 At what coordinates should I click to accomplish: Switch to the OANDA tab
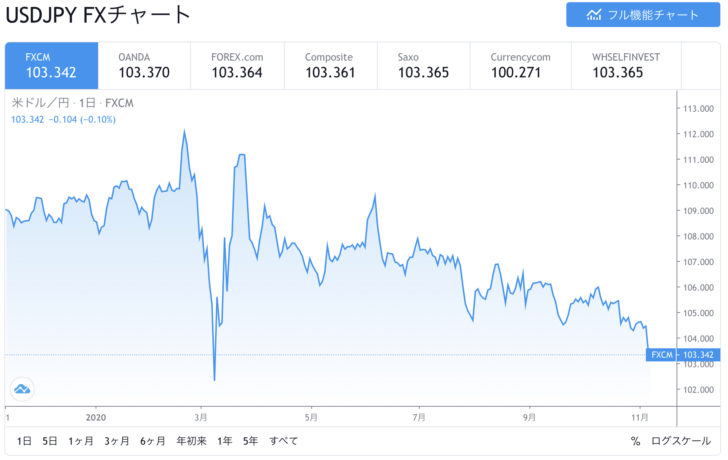[x=145, y=65]
